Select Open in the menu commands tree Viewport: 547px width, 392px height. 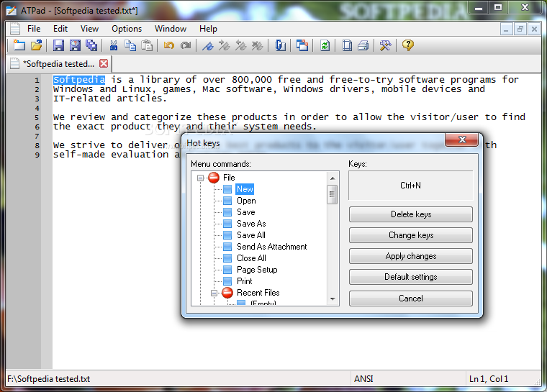pyautogui.click(x=246, y=201)
